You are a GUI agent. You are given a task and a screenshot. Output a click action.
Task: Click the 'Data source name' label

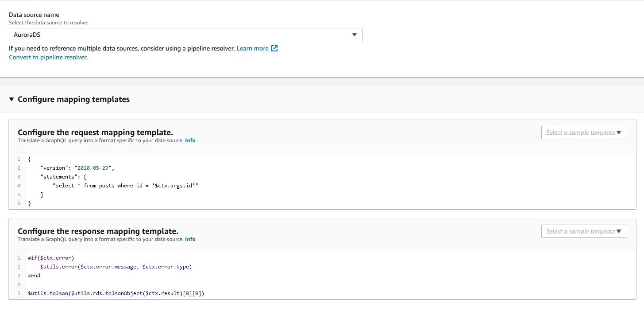point(34,15)
